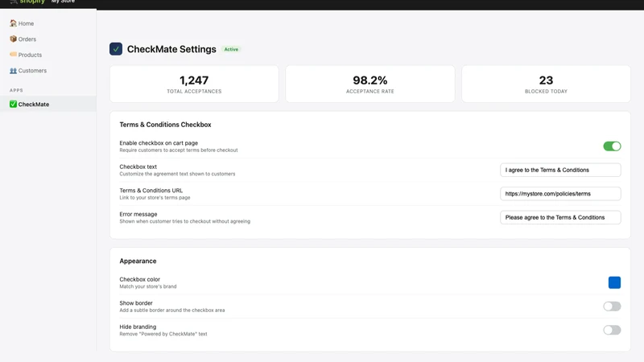Click the Hide branding label
The height and width of the screenshot is (362, 644).
(x=138, y=327)
